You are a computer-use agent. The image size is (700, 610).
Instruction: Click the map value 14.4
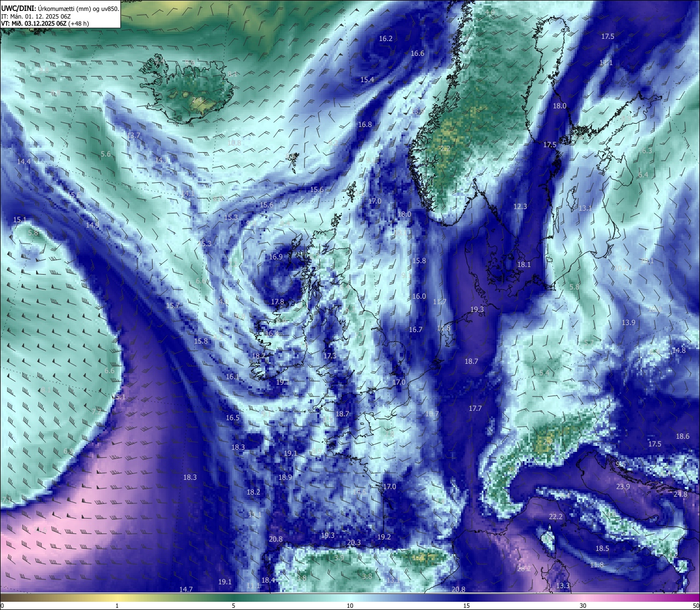click(x=24, y=161)
